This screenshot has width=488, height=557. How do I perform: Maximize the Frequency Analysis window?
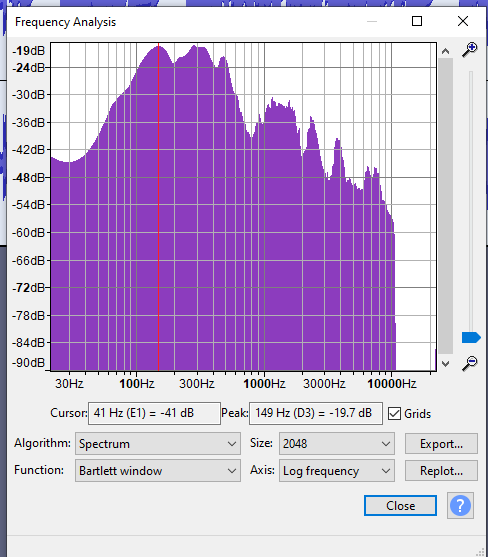pyautogui.click(x=417, y=21)
